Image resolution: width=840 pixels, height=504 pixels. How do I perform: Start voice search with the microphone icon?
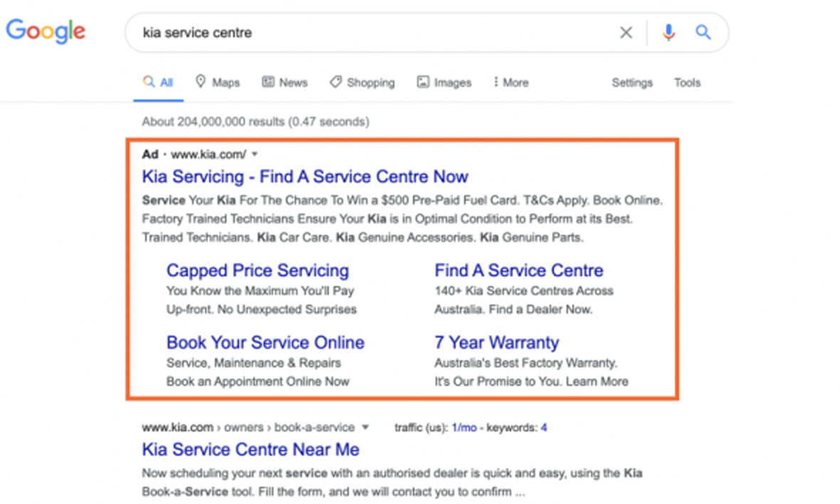coord(668,33)
